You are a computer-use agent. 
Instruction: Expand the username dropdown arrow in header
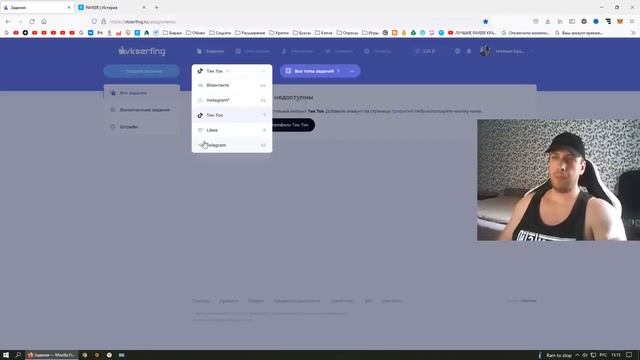point(532,51)
